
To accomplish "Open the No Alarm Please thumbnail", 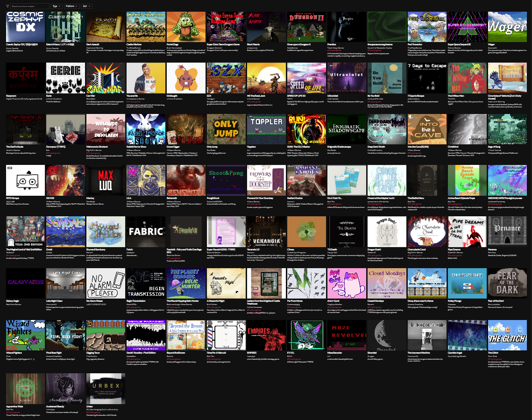I will [106, 283].
